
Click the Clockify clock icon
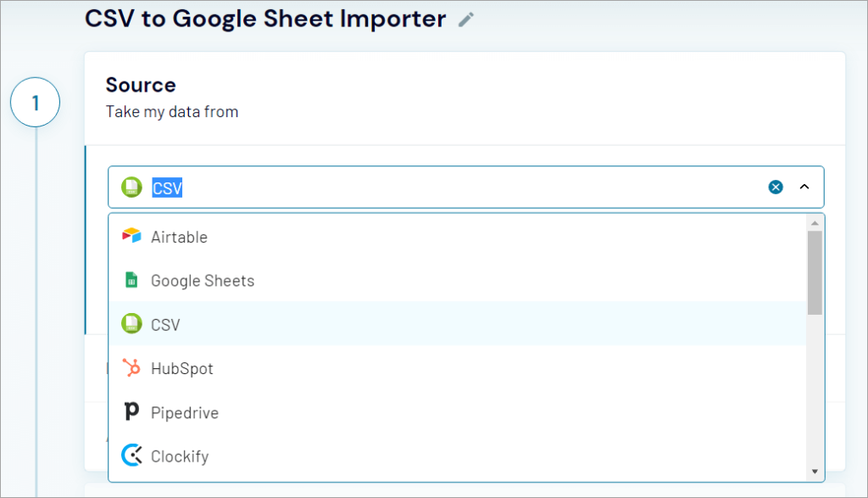[131, 456]
